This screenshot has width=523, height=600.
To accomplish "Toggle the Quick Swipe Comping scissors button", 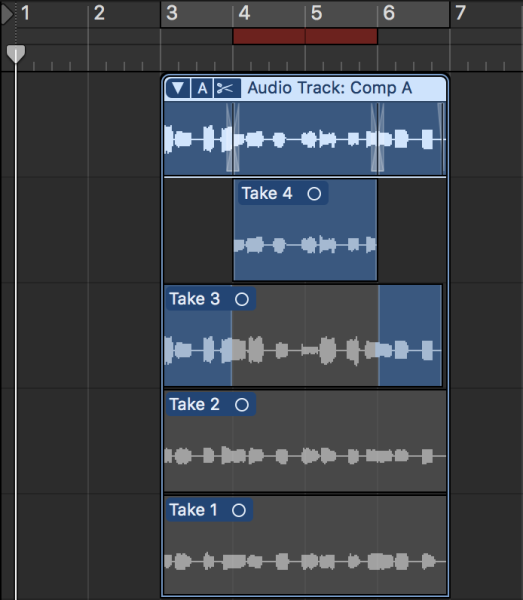I will pyautogui.click(x=227, y=88).
